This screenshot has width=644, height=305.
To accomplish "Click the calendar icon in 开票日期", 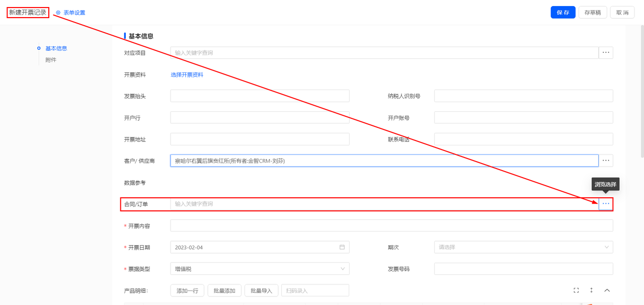I will point(342,248).
